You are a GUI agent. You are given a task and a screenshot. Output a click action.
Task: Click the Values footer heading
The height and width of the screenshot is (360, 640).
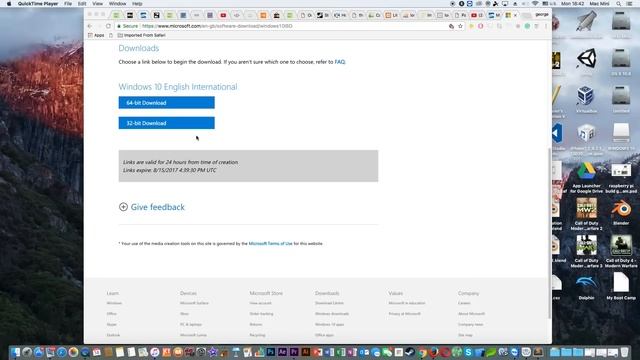pyautogui.click(x=396, y=293)
